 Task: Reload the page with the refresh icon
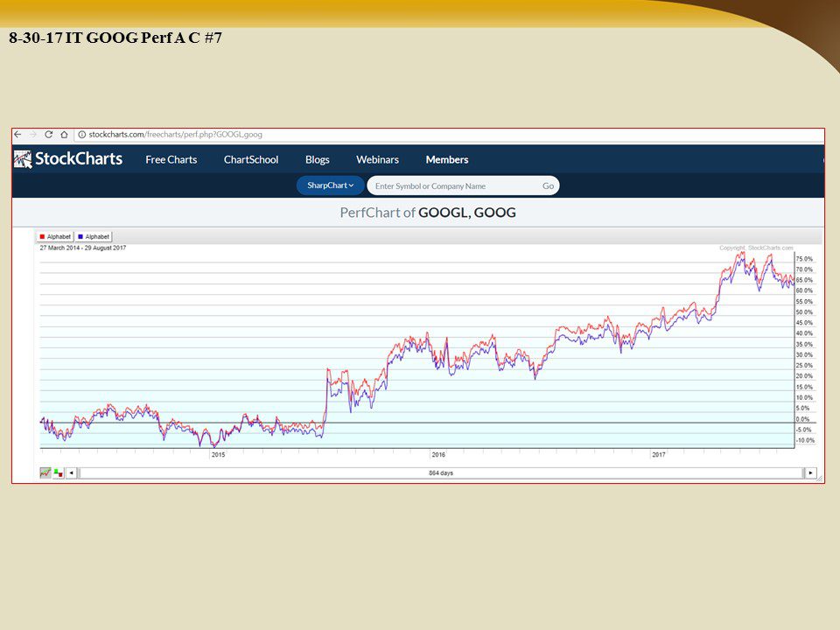click(49, 135)
